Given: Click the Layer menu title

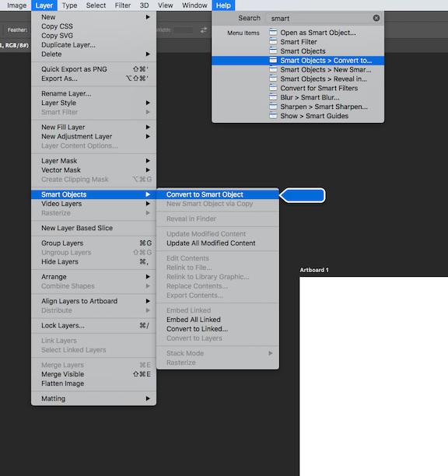Looking at the screenshot, I should (x=44, y=5).
